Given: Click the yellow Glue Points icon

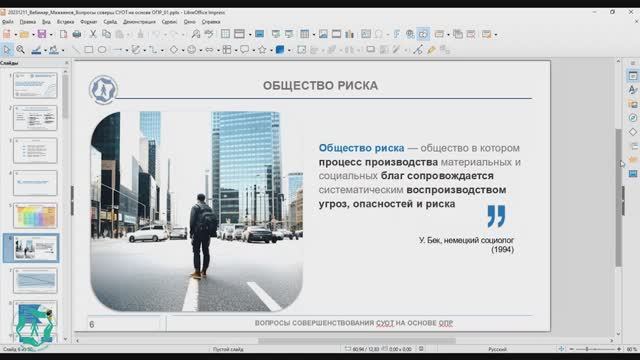Looking at the screenshot, I should [431, 50].
